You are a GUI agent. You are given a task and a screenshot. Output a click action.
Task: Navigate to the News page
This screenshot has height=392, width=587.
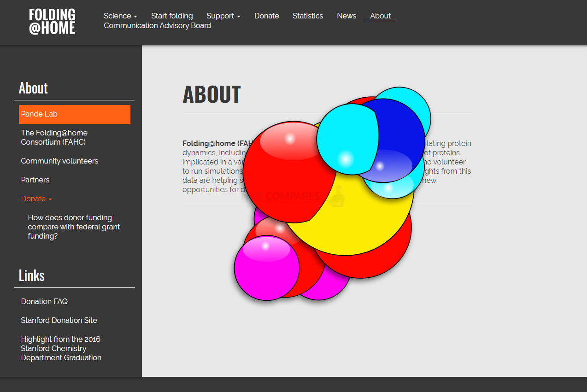[x=346, y=16]
